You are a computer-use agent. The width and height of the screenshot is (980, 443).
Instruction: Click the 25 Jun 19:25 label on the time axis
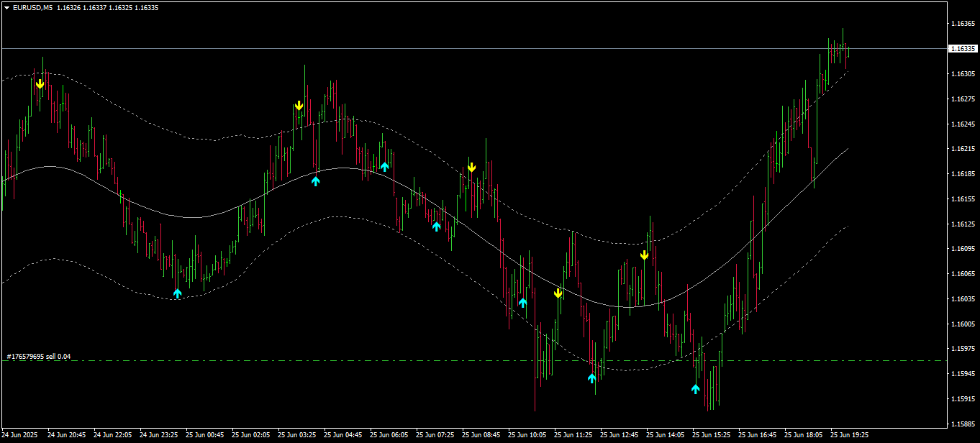pos(850,435)
